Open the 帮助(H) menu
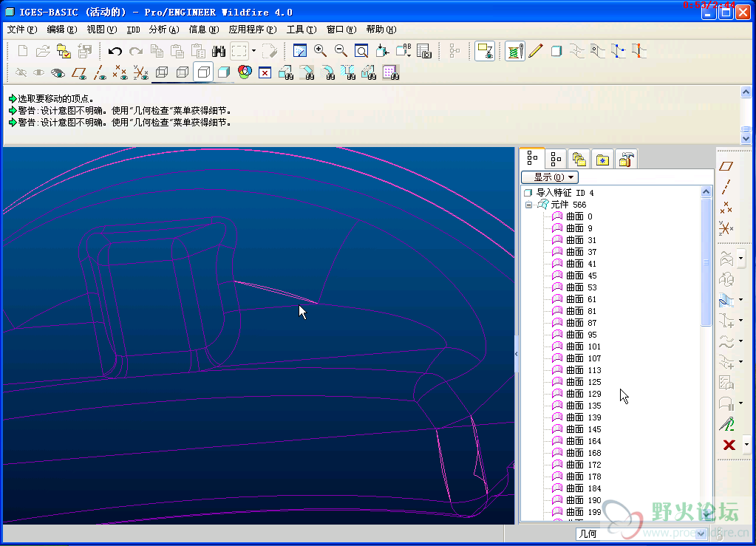 381,30
